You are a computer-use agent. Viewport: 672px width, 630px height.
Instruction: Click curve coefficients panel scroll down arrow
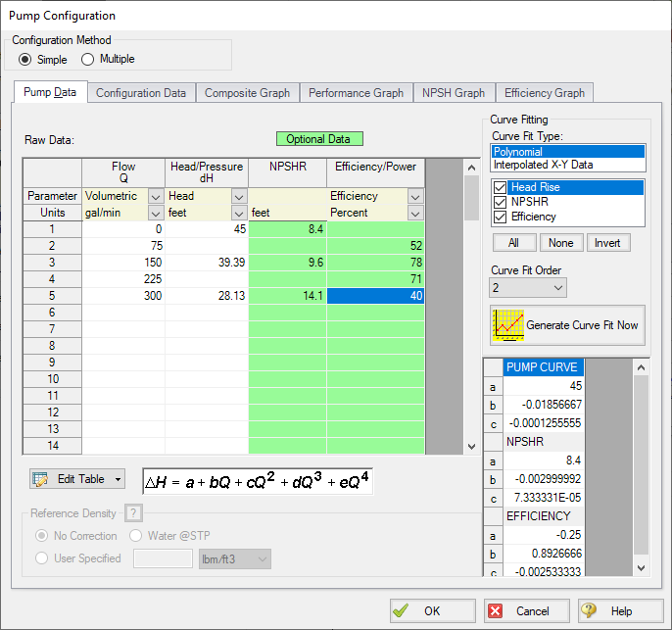pyautogui.click(x=641, y=568)
